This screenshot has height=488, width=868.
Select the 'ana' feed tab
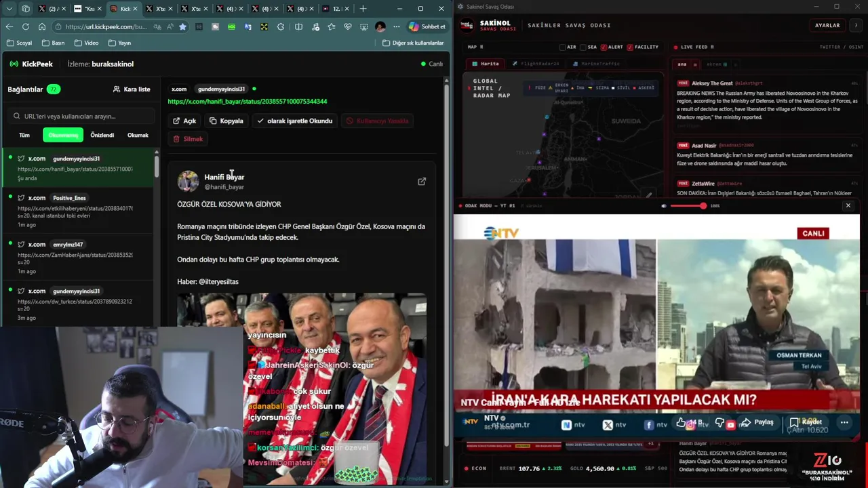coord(684,64)
